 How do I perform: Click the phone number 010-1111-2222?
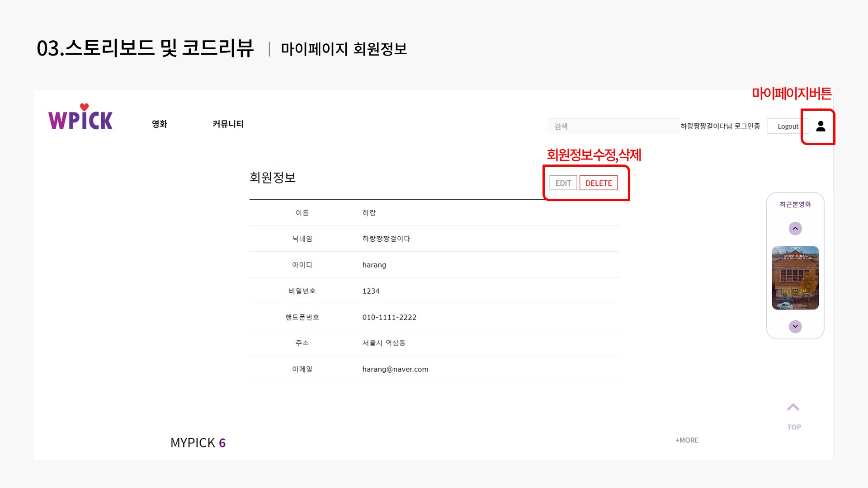(389, 317)
